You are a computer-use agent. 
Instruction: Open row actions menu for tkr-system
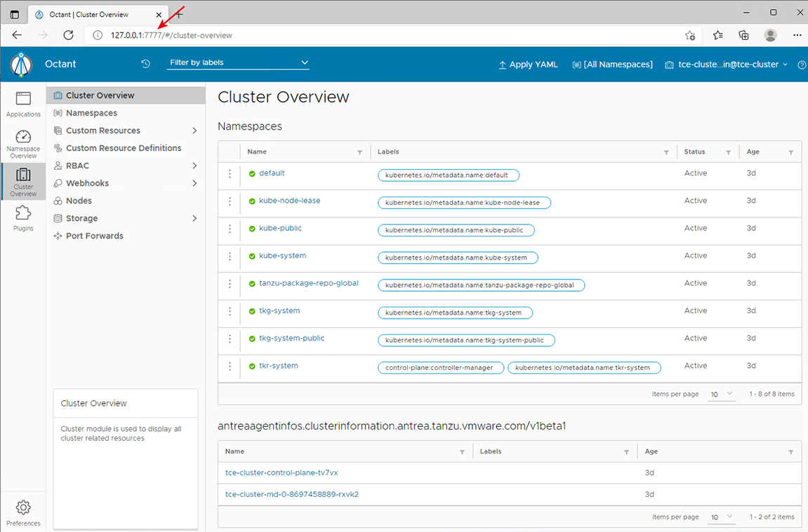pos(230,366)
